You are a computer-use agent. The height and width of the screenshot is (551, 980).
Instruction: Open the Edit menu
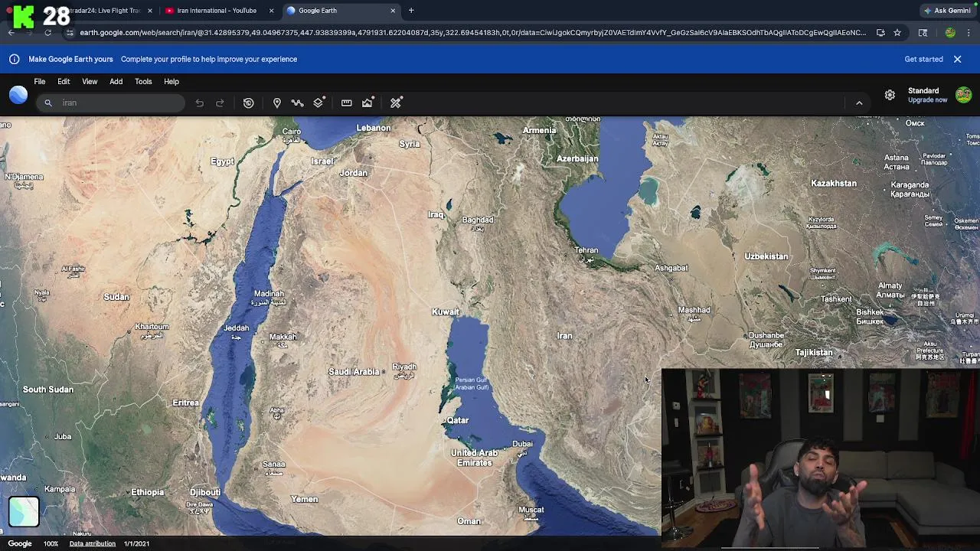(x=64, y=81)
